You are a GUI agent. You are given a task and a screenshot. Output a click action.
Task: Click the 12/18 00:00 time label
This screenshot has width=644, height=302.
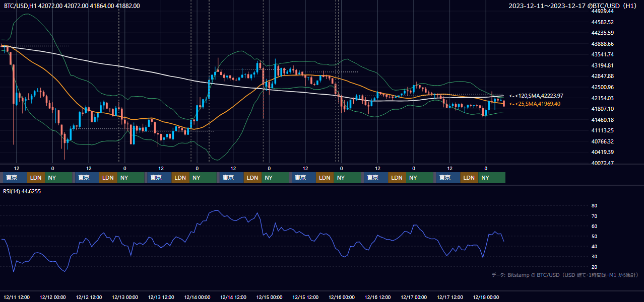[x=486, y=297]
